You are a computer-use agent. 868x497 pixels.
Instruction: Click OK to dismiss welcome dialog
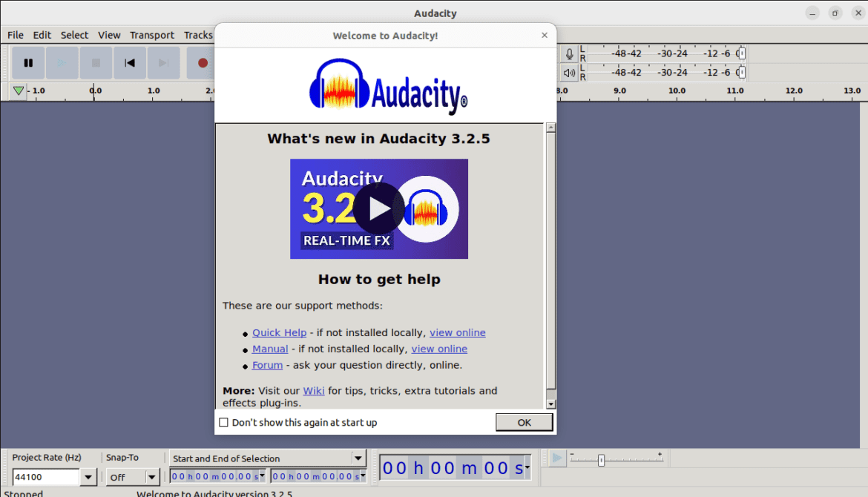point(524,423)
